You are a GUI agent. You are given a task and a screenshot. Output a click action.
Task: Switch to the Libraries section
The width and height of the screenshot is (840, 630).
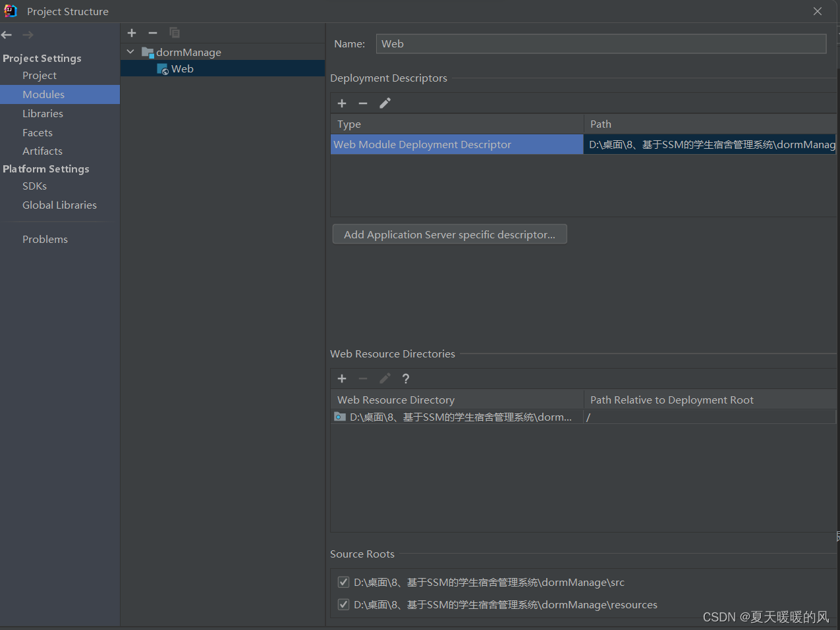43,113
